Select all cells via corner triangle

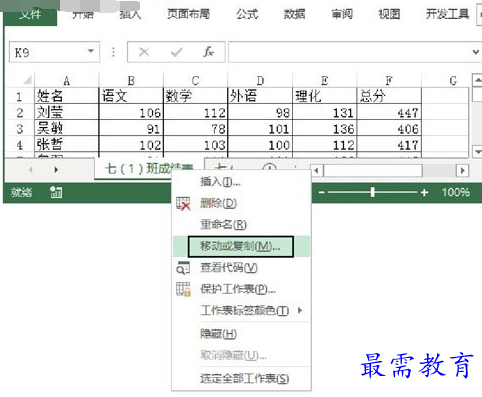click(x=27, y=80)
